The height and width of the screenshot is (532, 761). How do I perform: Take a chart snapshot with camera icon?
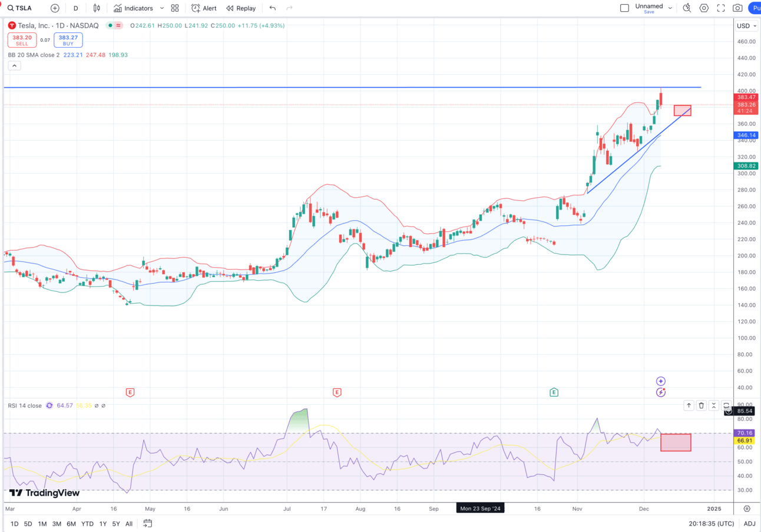tap(737, 8)
